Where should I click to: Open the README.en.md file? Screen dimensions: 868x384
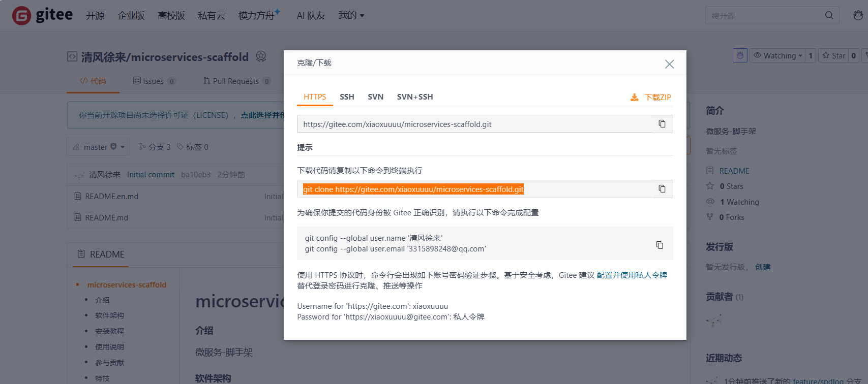111,196
